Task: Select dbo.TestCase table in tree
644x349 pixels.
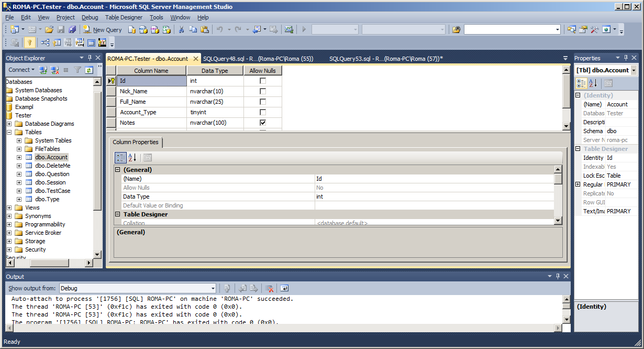Action: (x=52, y=191)
